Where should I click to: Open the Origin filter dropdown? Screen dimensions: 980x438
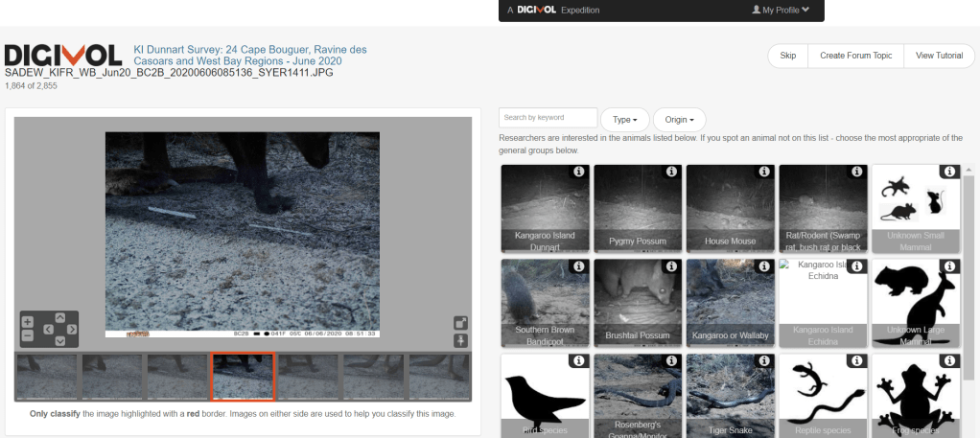[679, 120]
